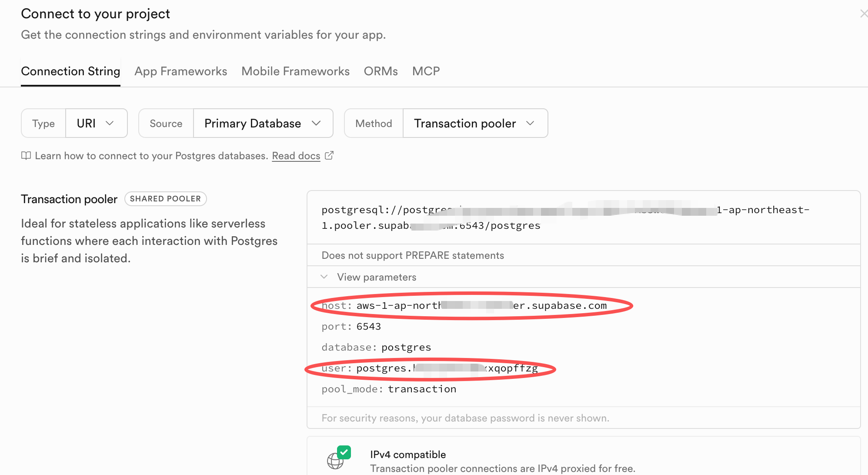Image resolution: width=868 pixels, height=475 pixels.
Task: Open the MCP tab
Action: pyautogui.click(x=426, y=71)
